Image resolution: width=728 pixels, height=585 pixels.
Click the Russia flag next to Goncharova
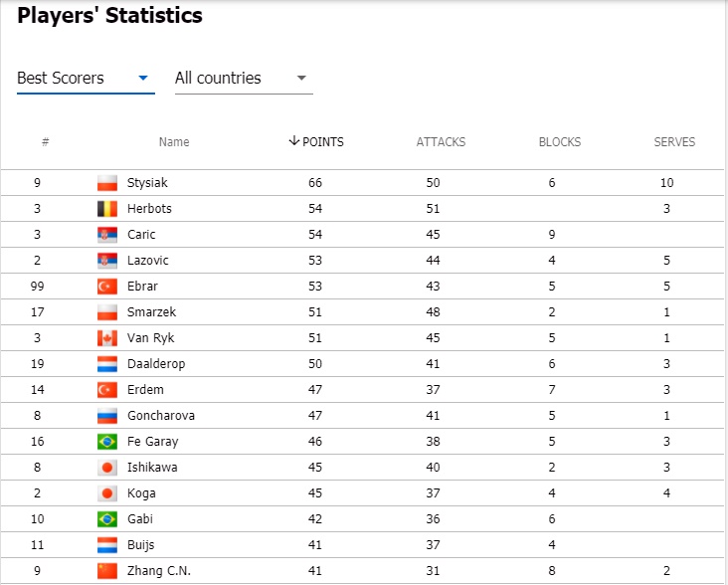[107, 416]
